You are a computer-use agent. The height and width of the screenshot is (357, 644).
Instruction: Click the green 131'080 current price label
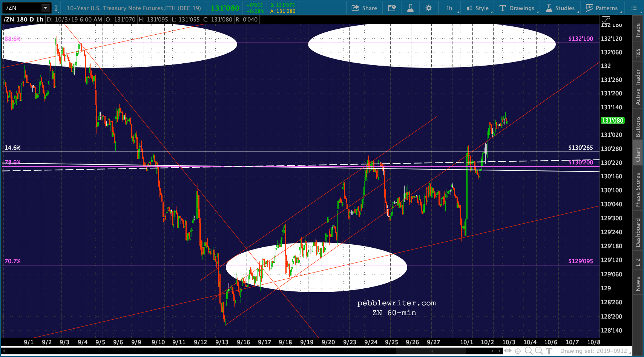click(x=612, y=121)
